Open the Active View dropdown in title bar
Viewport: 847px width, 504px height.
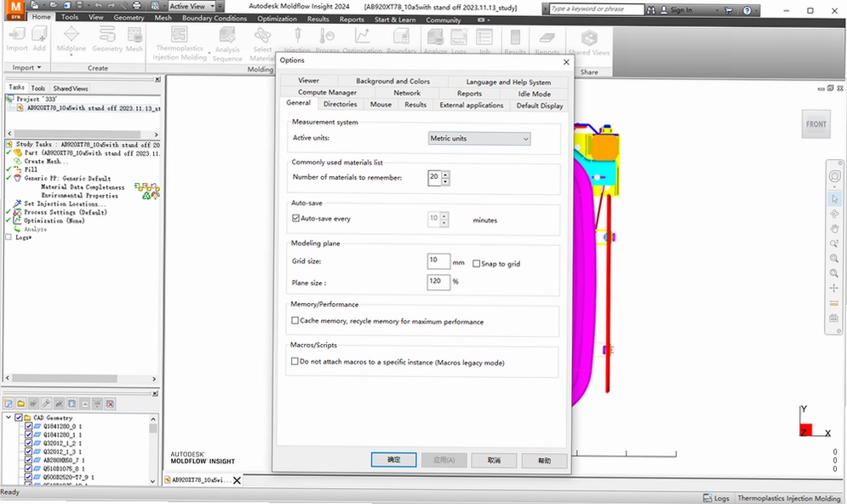pos(212,6)
